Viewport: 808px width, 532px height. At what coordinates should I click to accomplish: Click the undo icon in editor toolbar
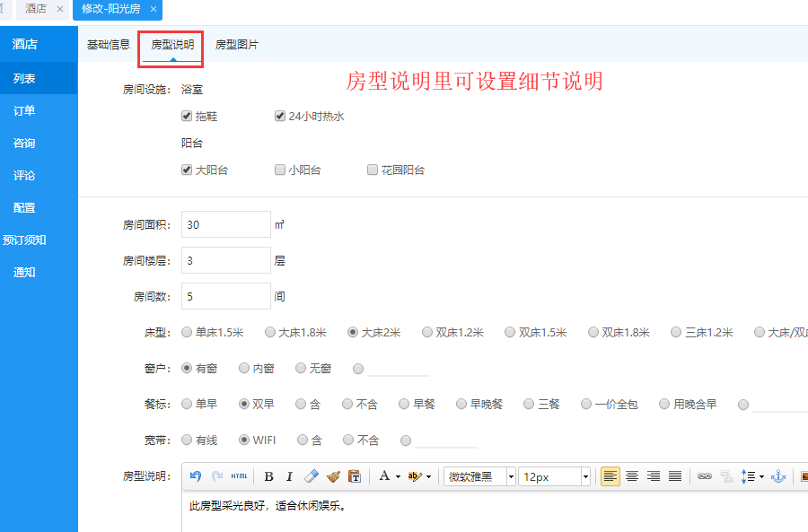point(196,476)
